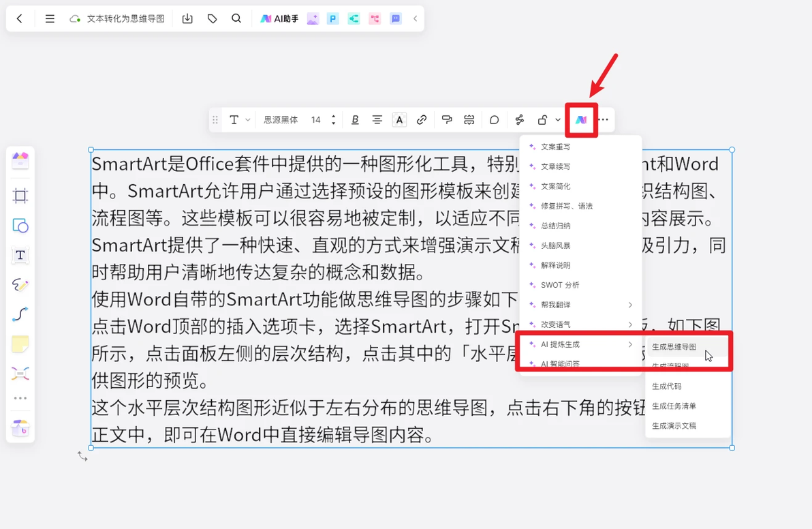Click the connection nodes icon in toolbar

coord(519,120)
